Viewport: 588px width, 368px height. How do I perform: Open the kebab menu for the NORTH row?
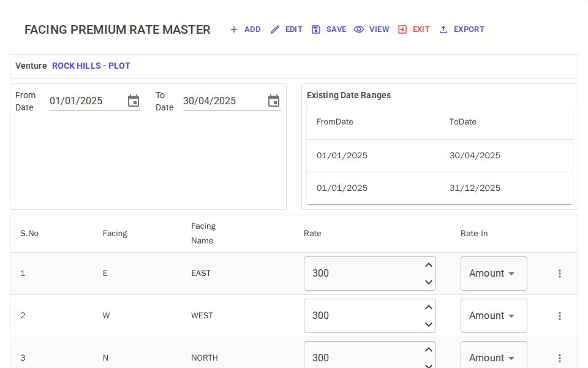(x=560, y=358)
